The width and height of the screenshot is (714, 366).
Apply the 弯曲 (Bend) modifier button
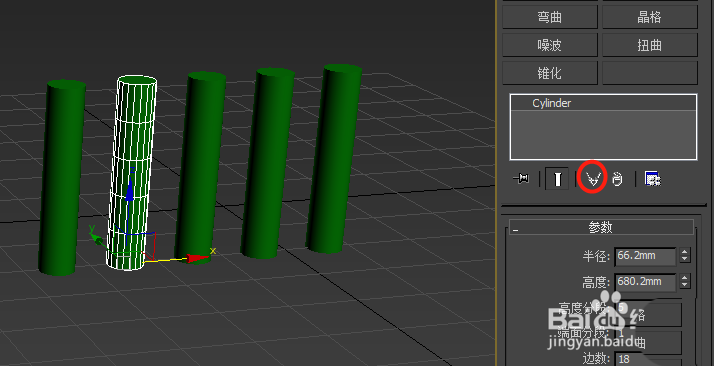[x=550, y=17]
